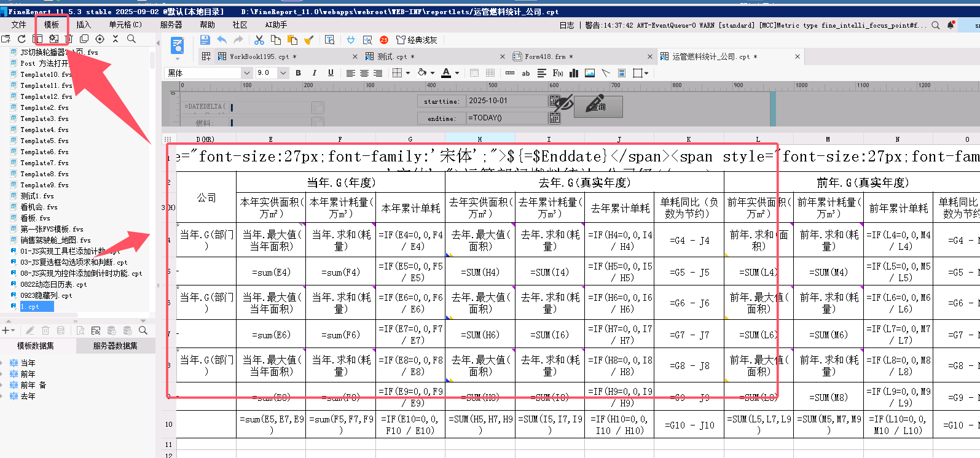Toggle Bold formatting
The image size is (980, 458).
(299, 73)
